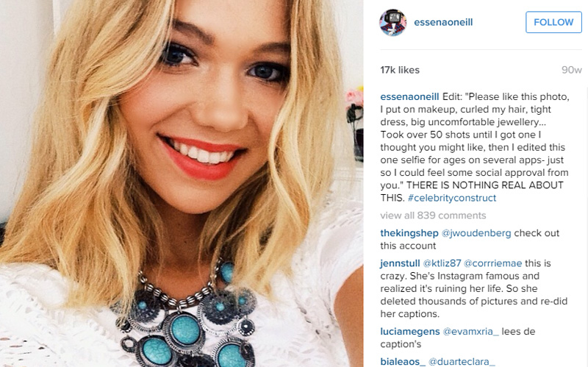Open the @evamxria_ mention
The height and width of the screenshot is (367, 588).
471,332
